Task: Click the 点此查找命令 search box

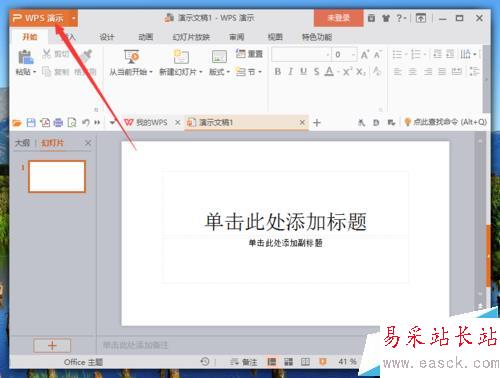Action: [x=445, y=122]
